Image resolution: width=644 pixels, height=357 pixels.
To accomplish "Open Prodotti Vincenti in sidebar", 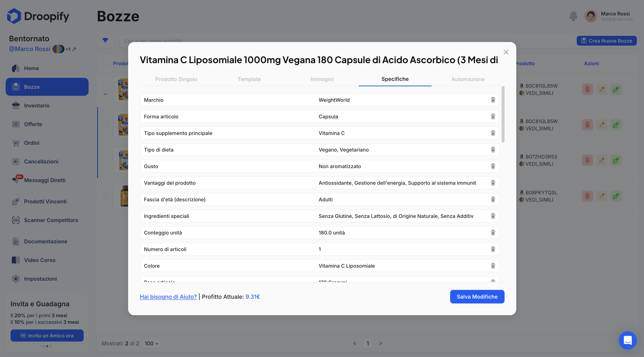I will pyautogui.click(x=47, y=201).
